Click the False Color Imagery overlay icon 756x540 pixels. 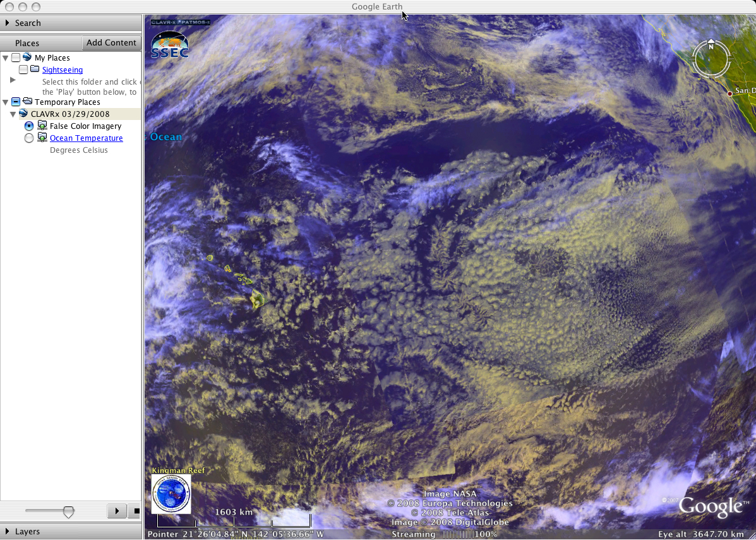click(x=42, y=126)
